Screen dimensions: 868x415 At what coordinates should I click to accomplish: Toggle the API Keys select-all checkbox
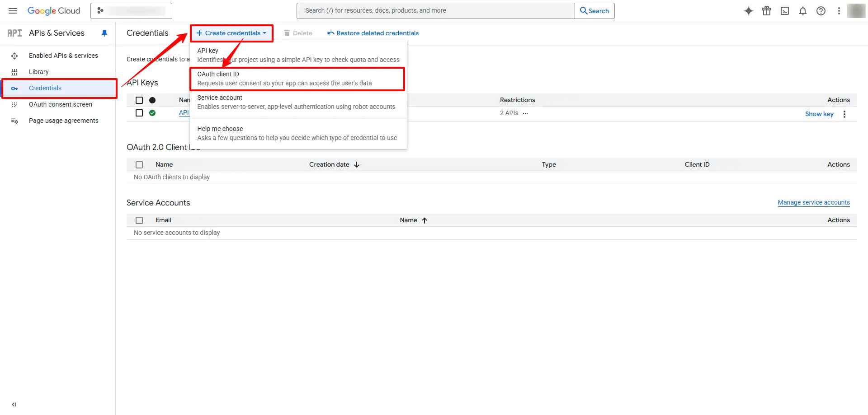(139, 100)
